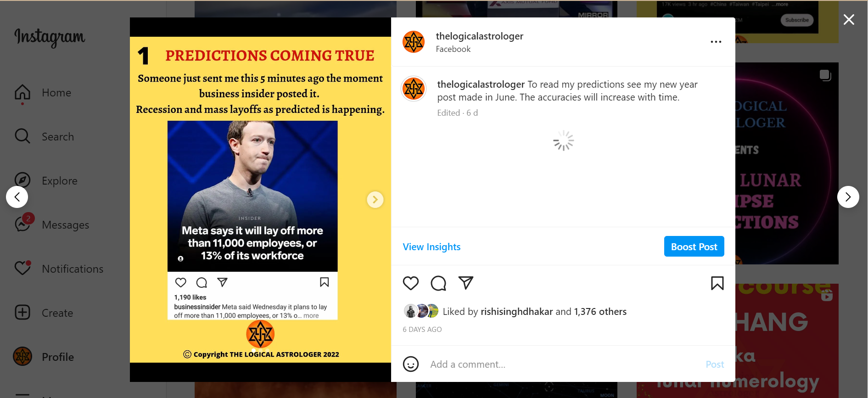The width and height of the screenshot is (868, 398).
Task: Click the 'Edited · 6 d' caption text
Action: 458,113
